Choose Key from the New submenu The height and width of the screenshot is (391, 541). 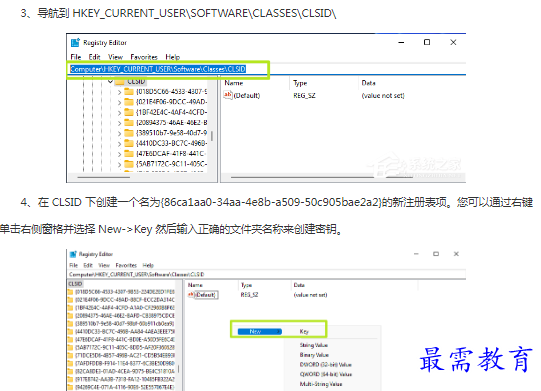[x=304, y=331]
